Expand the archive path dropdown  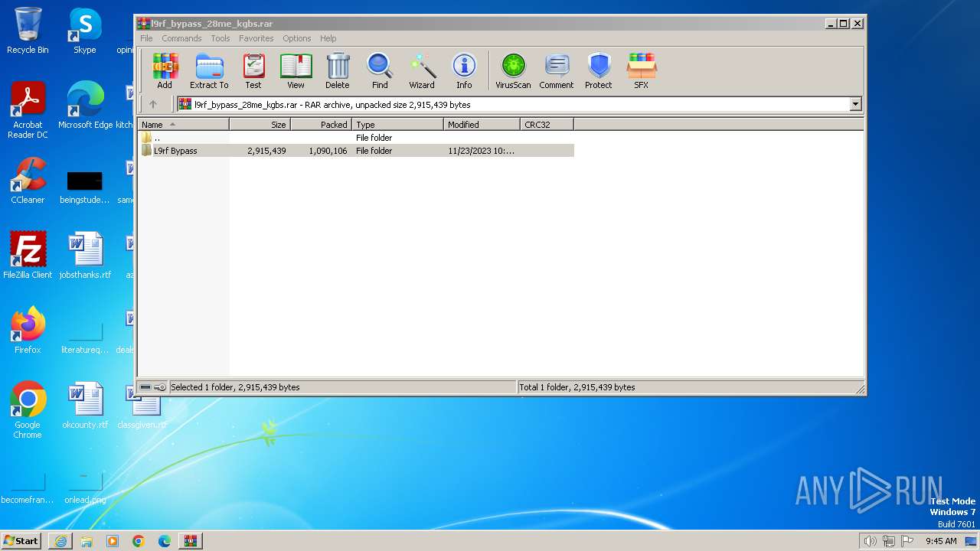point(856,105)
